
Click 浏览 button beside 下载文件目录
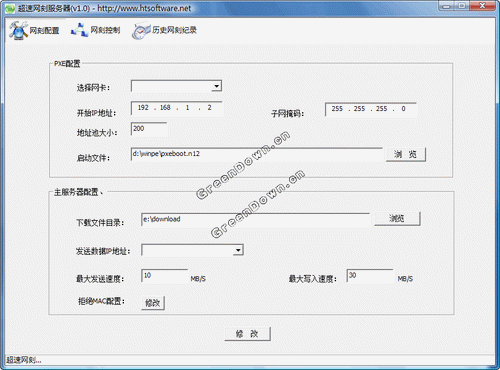pos(397,219)
